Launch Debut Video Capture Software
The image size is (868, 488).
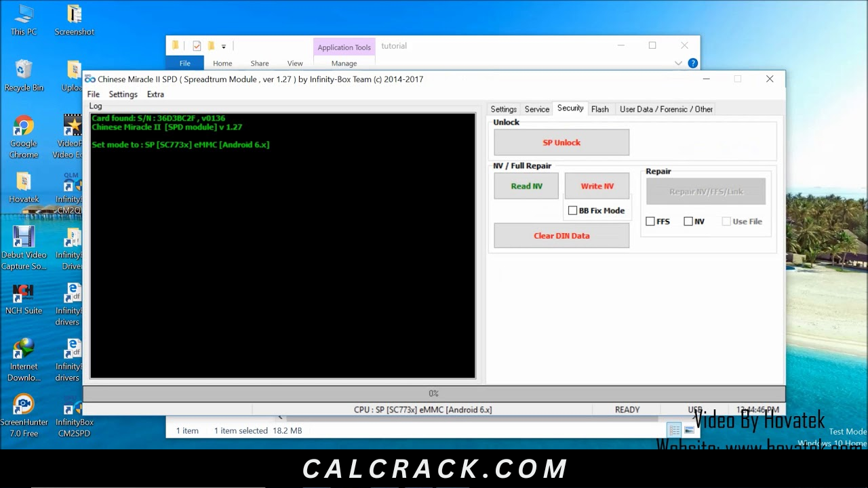tap(24, 249)
